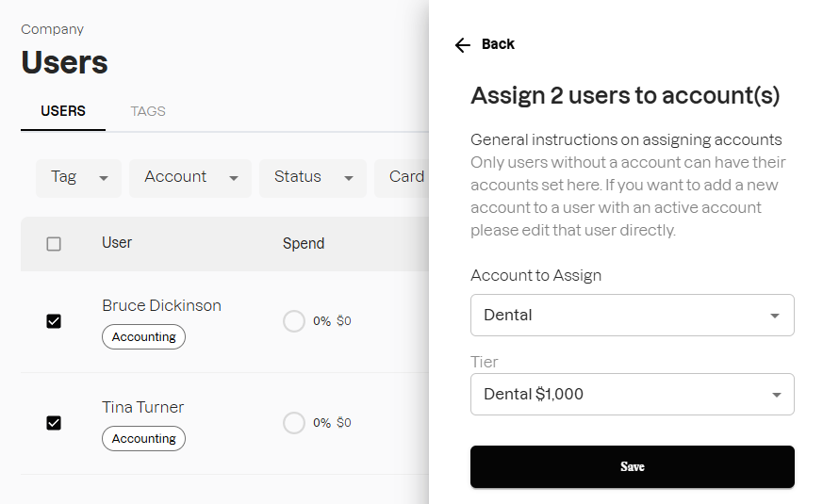Image resolution: width=823 pixels, height=504 pixels.
Task: Expand the Account to Assign Dental dropdown
Action: [x=632, y=316]
